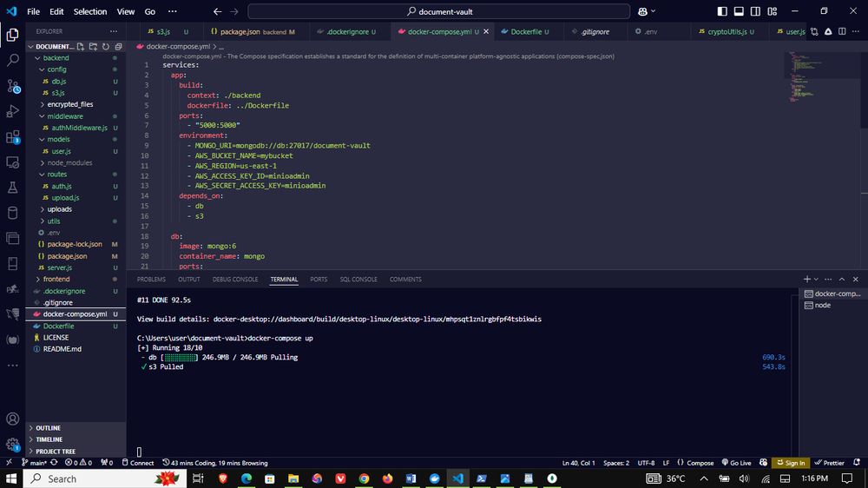Open Run and Debug view

pos(12,111)
